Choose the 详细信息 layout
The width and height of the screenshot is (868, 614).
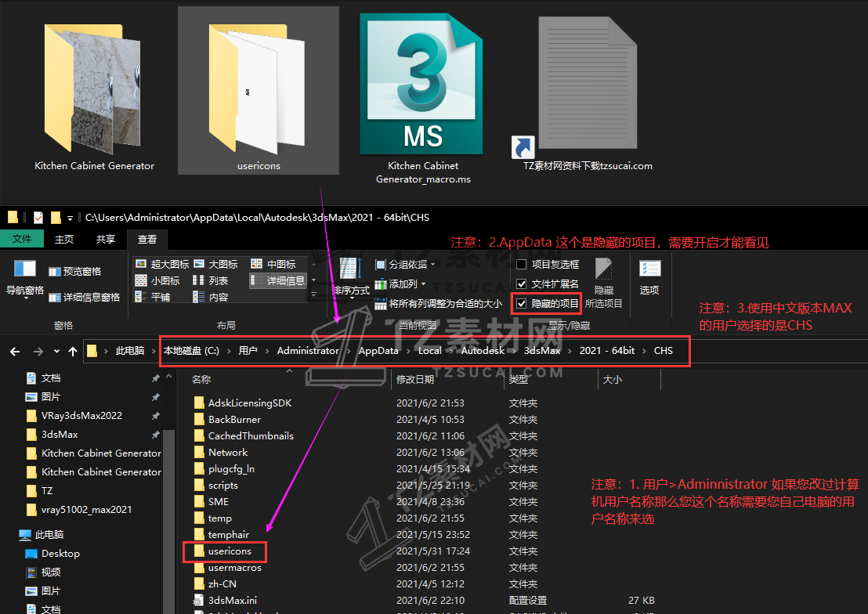point(278,280)
